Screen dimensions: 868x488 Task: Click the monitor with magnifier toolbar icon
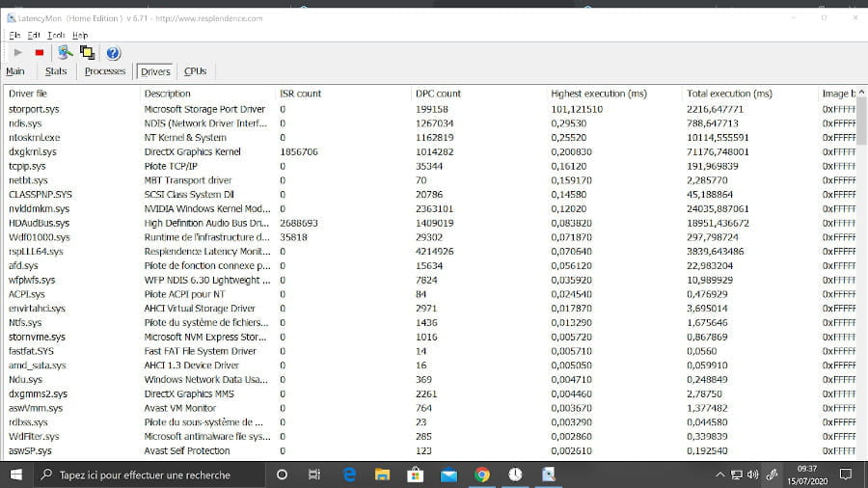pos(65,52)
